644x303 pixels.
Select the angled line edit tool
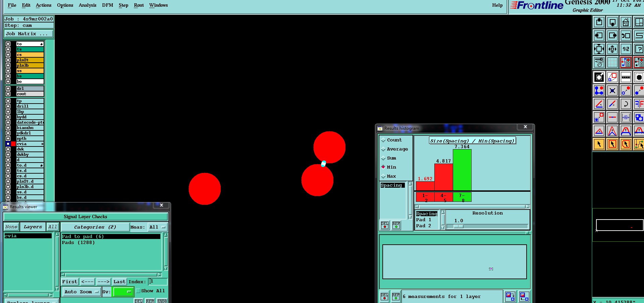pos(599,104)
